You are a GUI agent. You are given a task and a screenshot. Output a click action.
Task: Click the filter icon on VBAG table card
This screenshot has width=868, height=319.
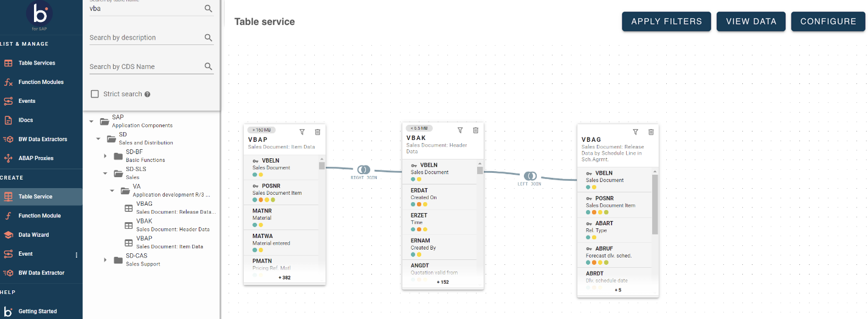(635, 131)
